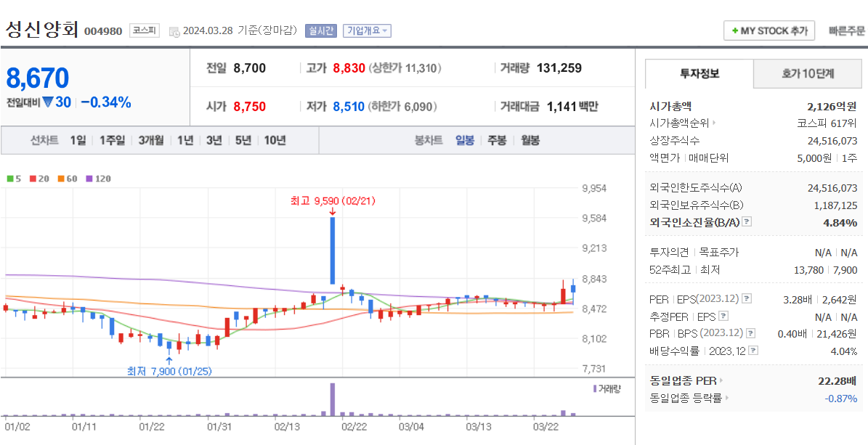Click the 52주 value 13,780 | 7,900
This screenshot has height=445, width=868.
(825, 269)
